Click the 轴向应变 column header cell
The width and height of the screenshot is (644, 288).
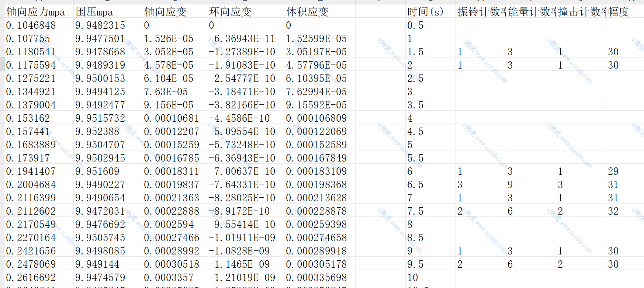[x=174, y=11]
